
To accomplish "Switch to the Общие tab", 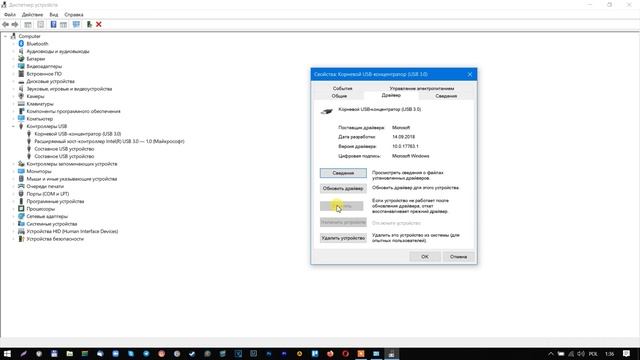I will [x=339, y=96].
